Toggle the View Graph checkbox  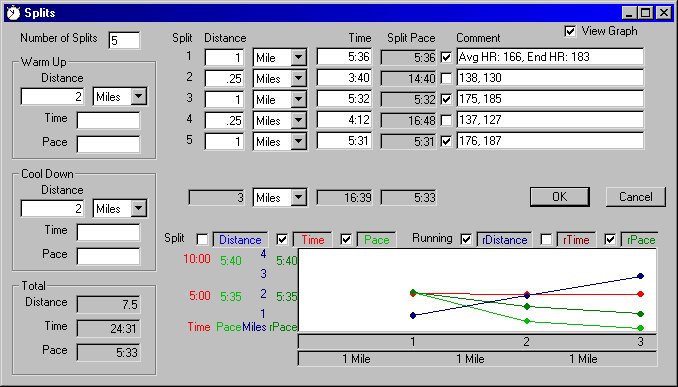570,31
